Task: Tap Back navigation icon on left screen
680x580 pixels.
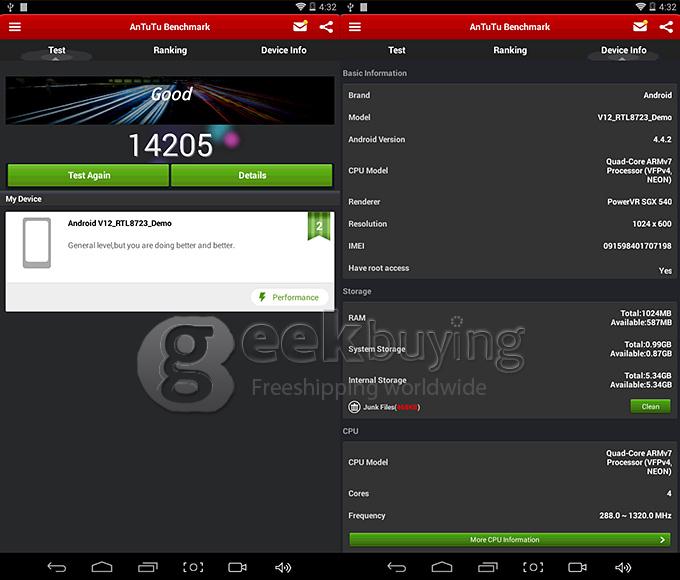Action: pos(57,567)
